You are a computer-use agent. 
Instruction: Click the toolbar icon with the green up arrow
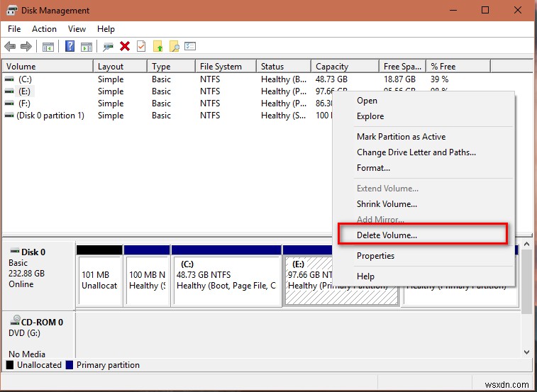(x=157, y=47)
